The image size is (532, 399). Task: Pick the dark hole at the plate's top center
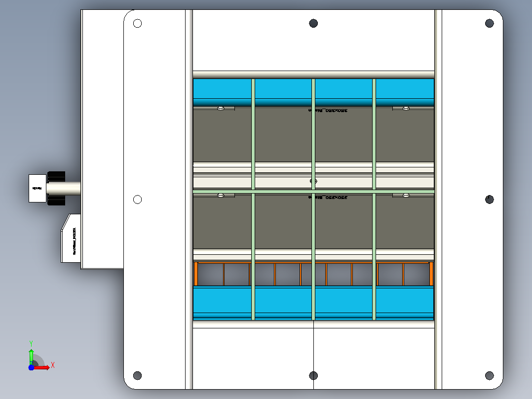click(x=313, y=23)
